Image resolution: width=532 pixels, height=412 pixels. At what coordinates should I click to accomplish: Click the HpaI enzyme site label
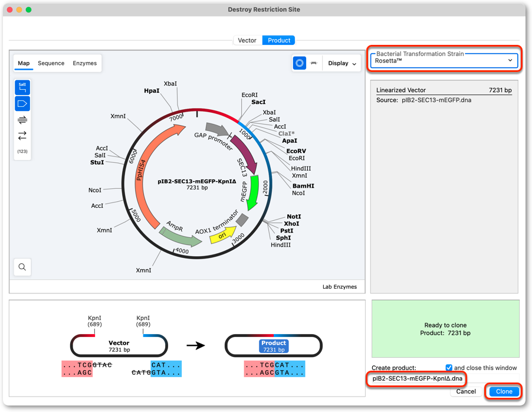pyautogui.click(x=152, y=91)
